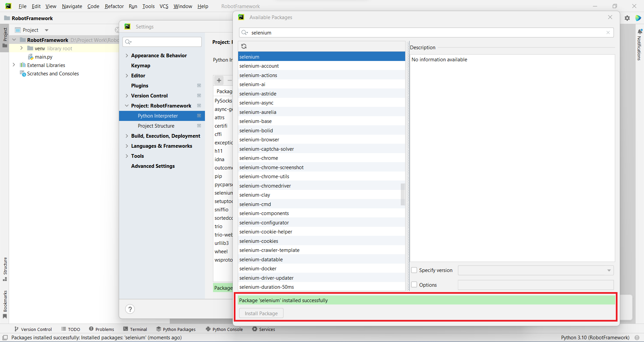Expand the Tools settings section
Screen dimensions: 644x342
coord(127,156)
